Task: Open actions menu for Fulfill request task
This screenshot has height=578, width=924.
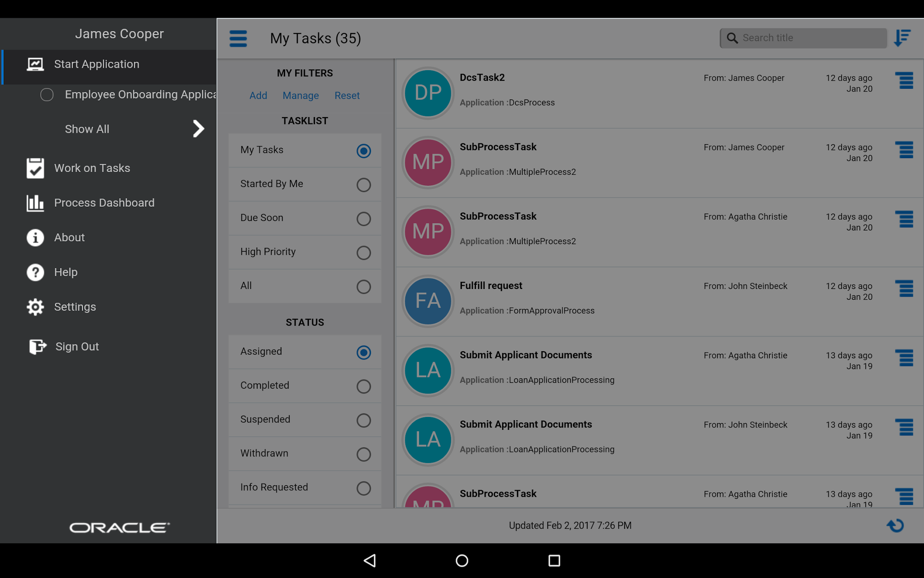Action: [904, 289]
